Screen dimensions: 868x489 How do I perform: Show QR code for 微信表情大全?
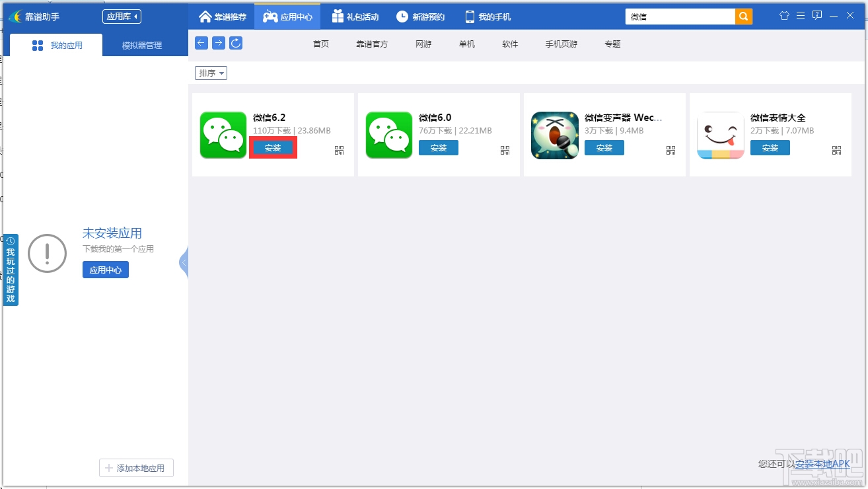pos(836,150)
